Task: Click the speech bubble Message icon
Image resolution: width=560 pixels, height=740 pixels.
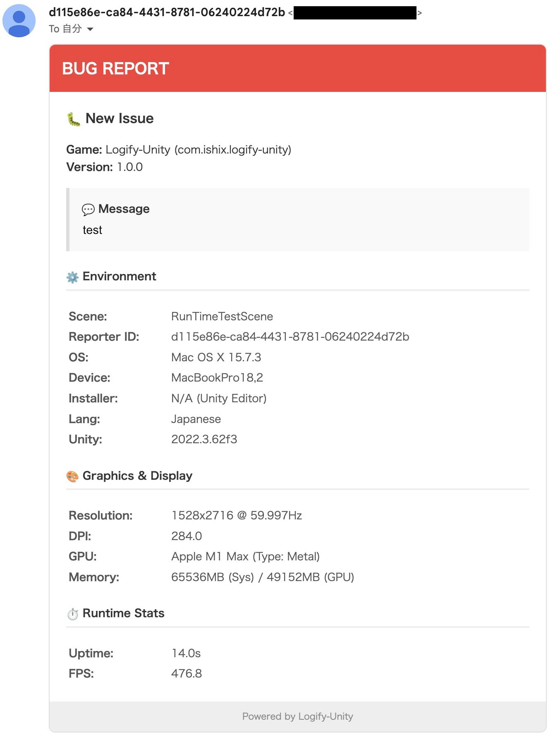Action: [x=88, y=210]
